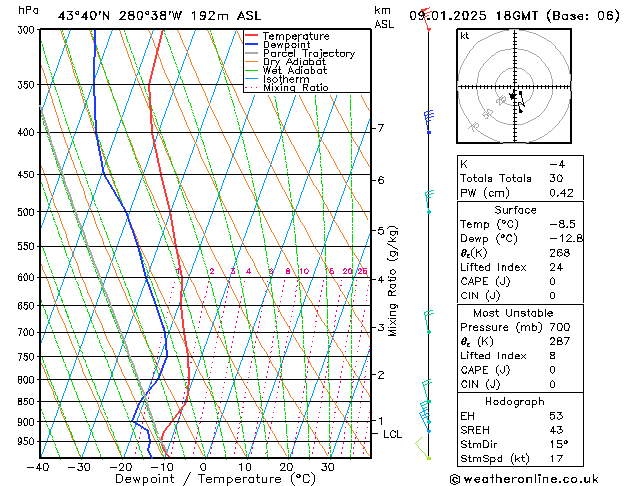Click the Most Unstable Pressure value 700
This screenshot has height=486, width=629.
coord(560,327)
